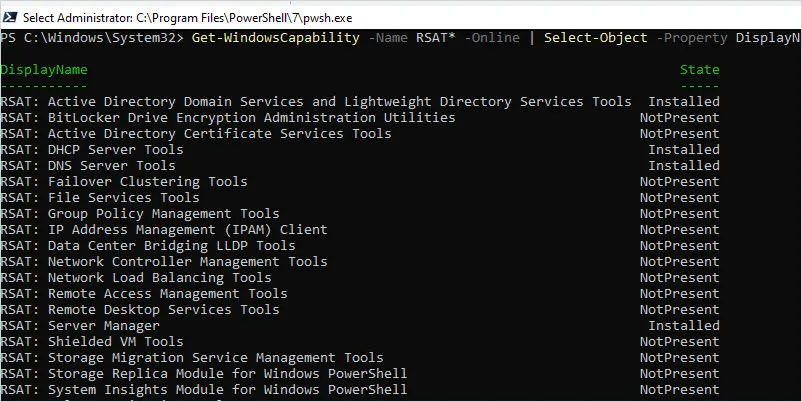Click the 'RSAT: Server Manager' line
The width and height of the screenshot is (802, 402).
click(x=80, y=326)
